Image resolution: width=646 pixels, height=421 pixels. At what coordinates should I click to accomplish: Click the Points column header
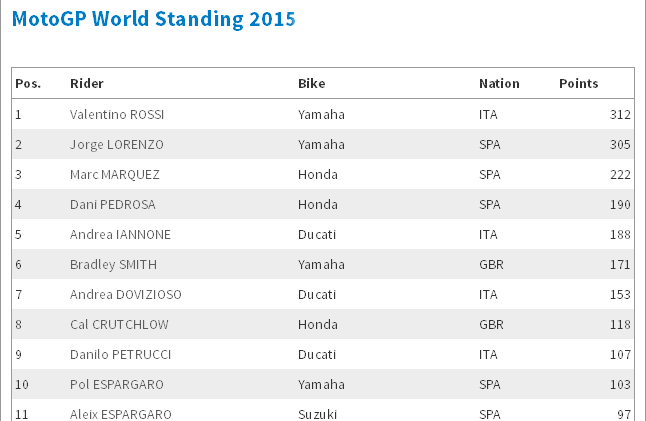[578, 84]
